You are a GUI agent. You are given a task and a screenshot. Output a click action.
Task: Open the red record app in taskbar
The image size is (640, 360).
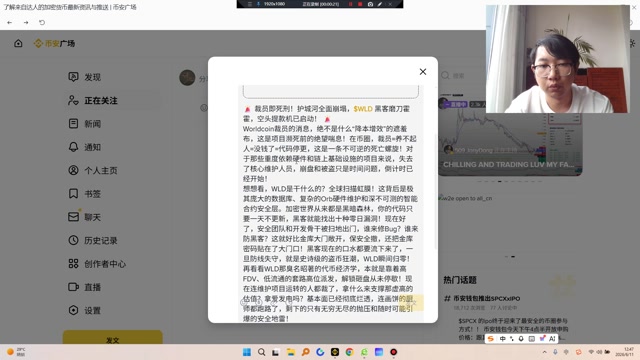tap(393, 352)
